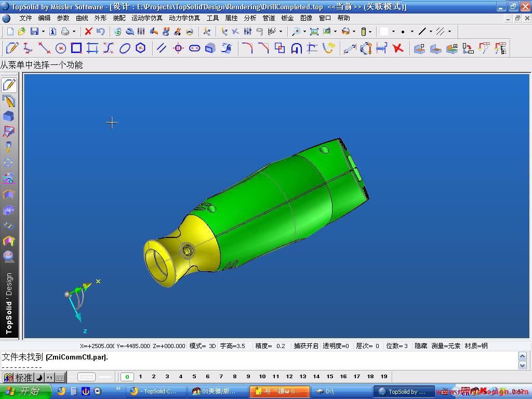Expand the print options dropdown arrow
The image size is (532, 399).
click(74, 32)
